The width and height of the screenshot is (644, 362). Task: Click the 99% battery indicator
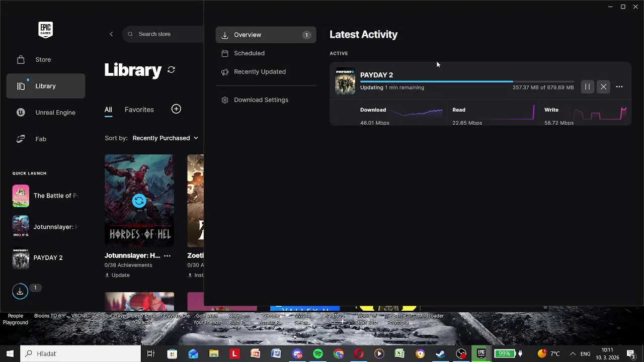504,354
